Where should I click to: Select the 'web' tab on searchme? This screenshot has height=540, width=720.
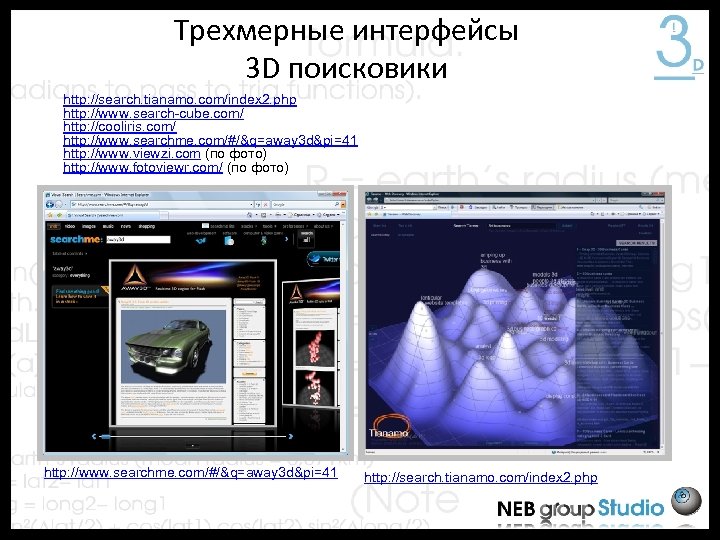[x=54, y=226]
